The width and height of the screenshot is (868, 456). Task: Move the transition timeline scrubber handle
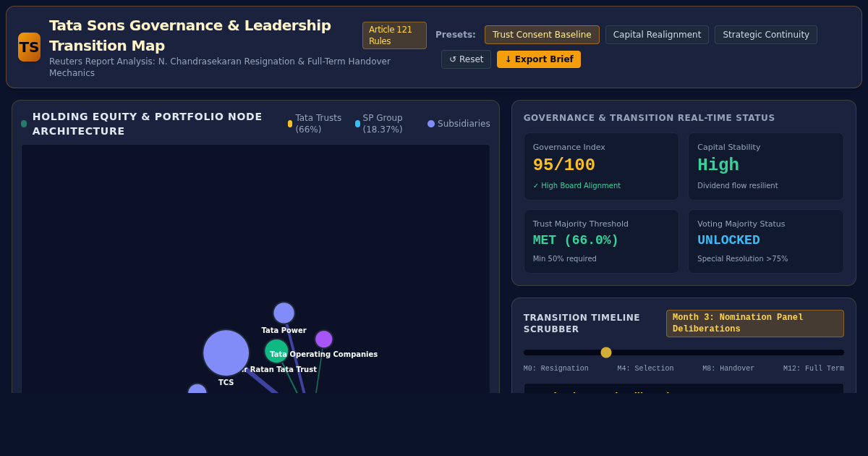tap(606, 352)
